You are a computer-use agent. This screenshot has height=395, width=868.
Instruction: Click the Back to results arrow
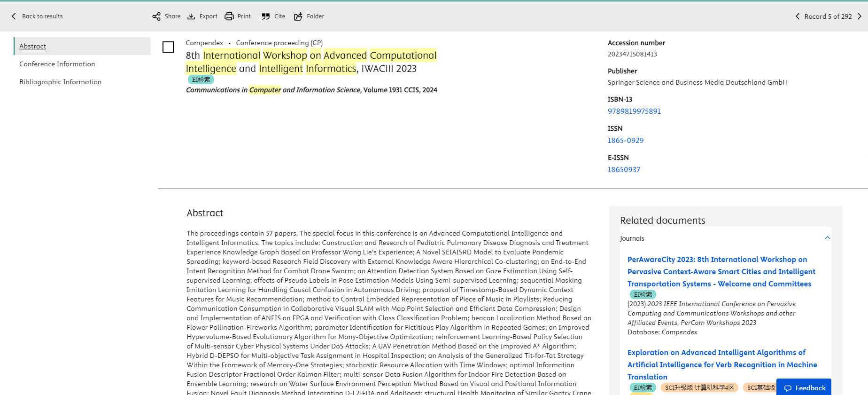click(14, 16)
